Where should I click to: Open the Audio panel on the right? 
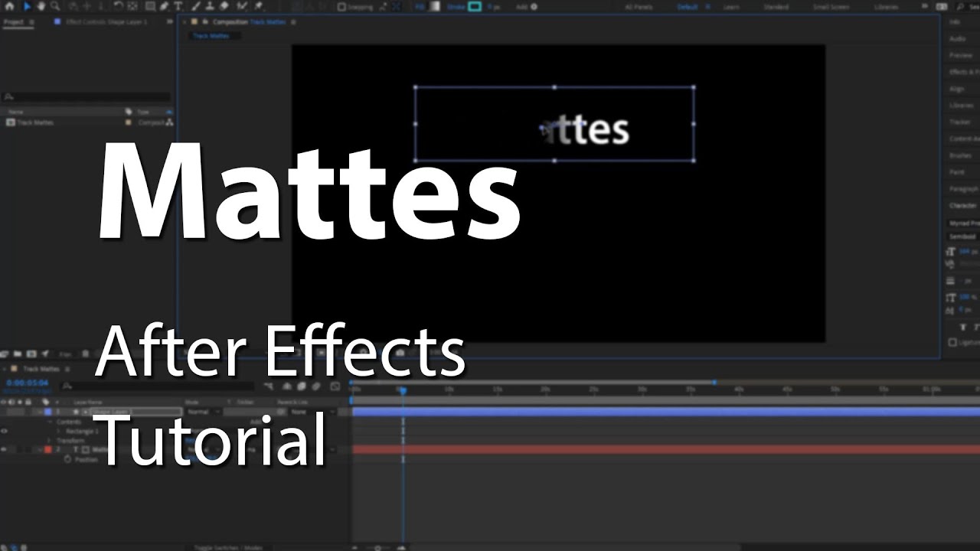click(x=958, y=38)
